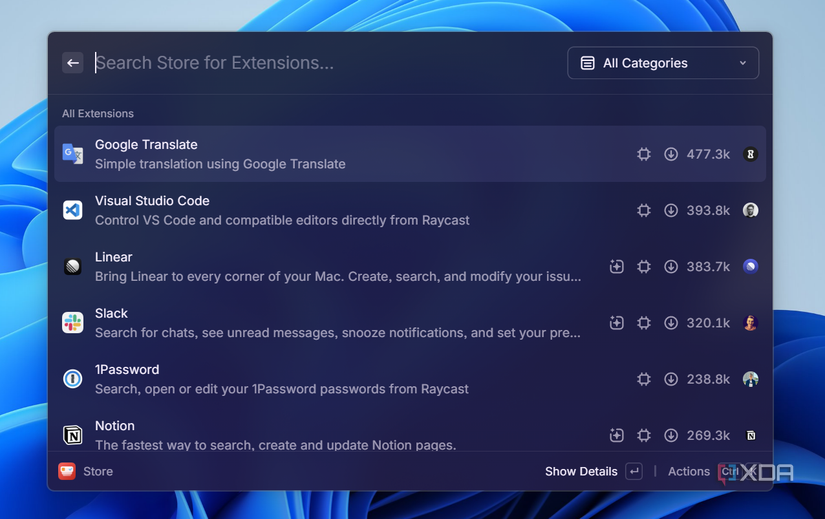Click the AI extension icon in Notion row
Screen dimensions: 825x519
pyautogui.click(x=617, y=435)
